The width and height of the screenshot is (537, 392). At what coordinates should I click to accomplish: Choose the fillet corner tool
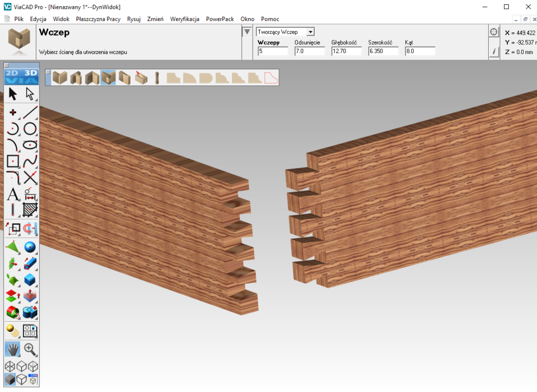point(13,178)
